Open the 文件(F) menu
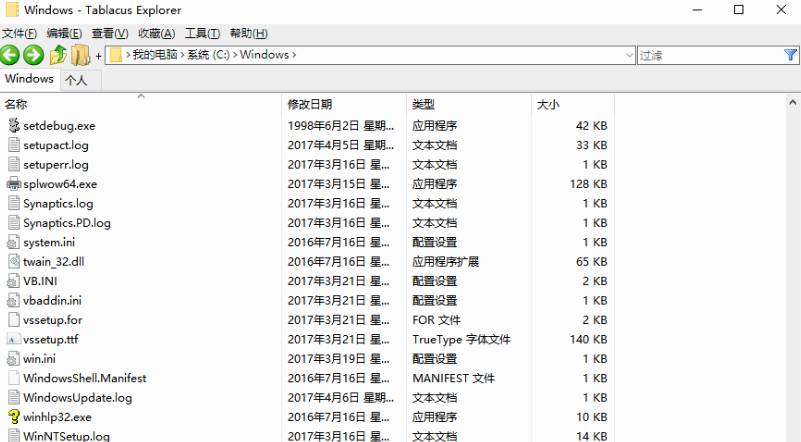Screen dimensions: 801x442 pyautogui.click(x=19, y=33)
